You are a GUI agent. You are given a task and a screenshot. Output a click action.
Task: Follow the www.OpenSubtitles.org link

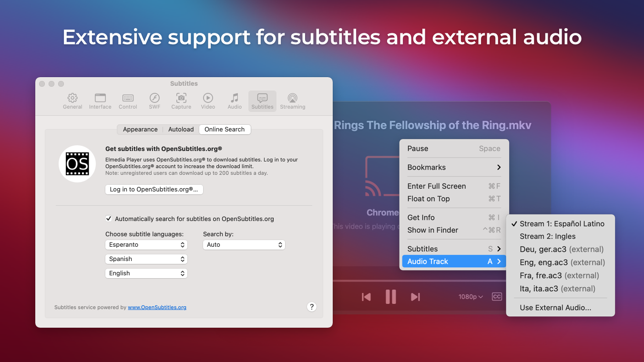[157, 308]
